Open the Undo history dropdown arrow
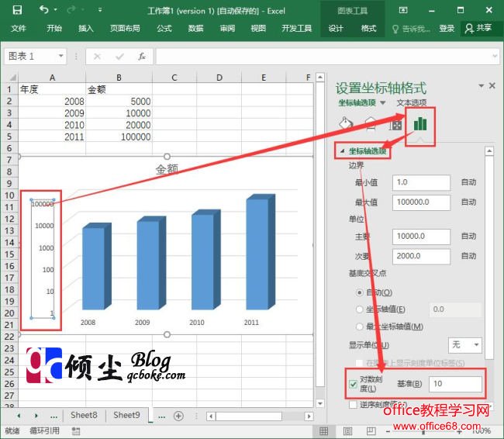504x439 pixels. pyautogui.click(x=56, y=10)
